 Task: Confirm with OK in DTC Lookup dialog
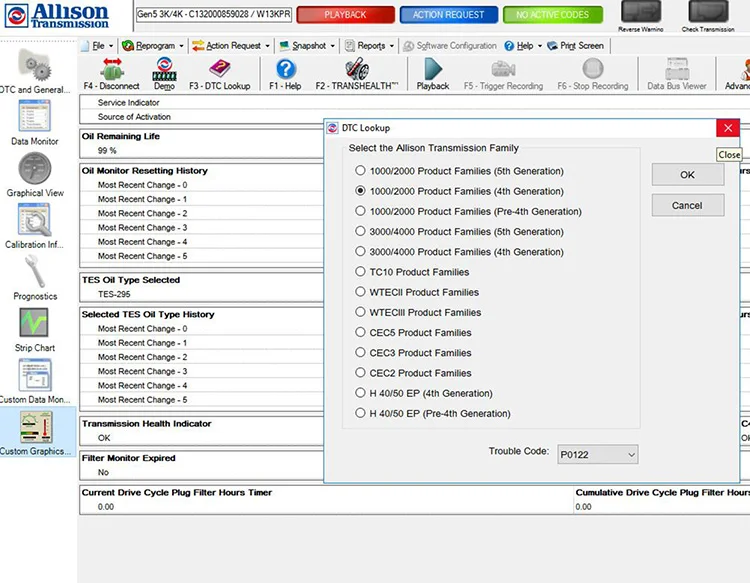[687, 175]
